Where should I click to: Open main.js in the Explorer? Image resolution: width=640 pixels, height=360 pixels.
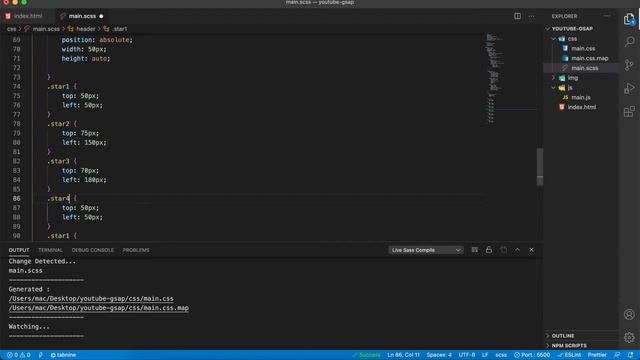pos(580,97)
